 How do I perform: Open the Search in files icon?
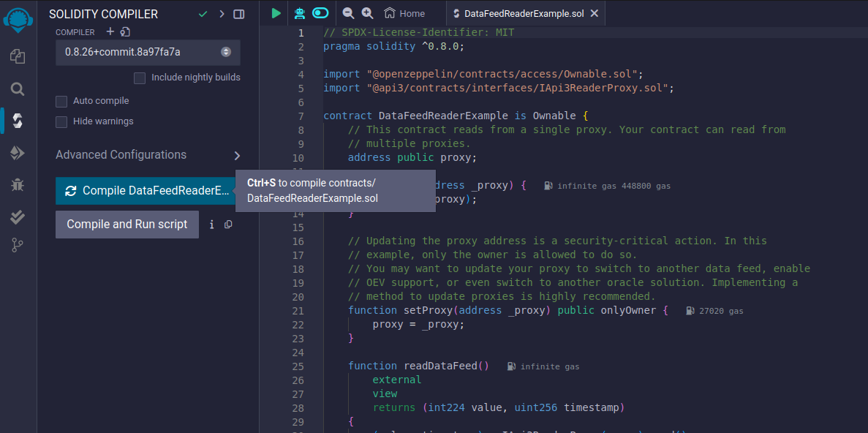tap(18, 89)
